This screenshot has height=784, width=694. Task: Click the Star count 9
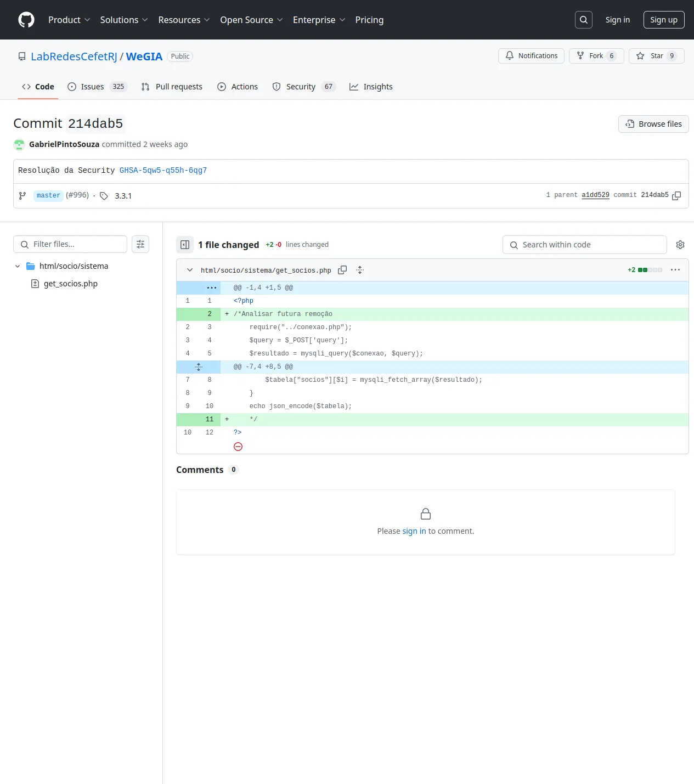pos(672,56)
